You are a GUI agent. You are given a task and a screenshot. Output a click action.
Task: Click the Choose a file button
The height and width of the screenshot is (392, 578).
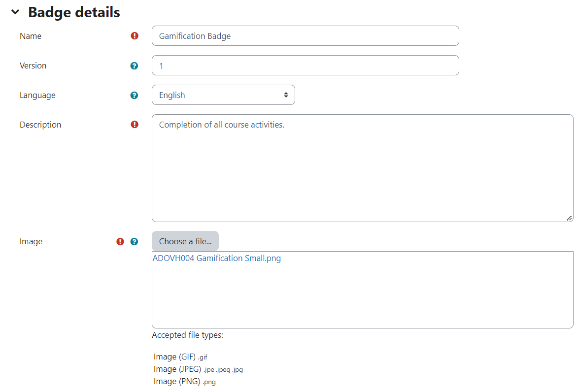click(x=185, y=241)
